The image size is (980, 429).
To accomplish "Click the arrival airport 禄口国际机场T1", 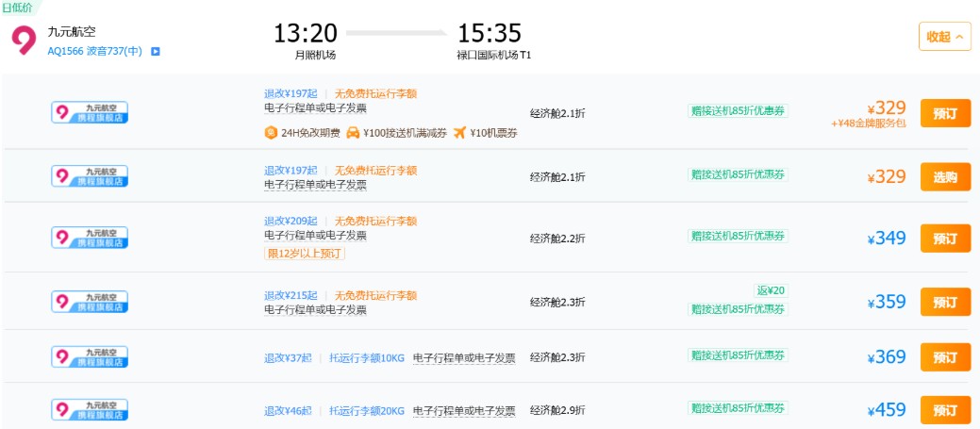I will coord(494,55).
